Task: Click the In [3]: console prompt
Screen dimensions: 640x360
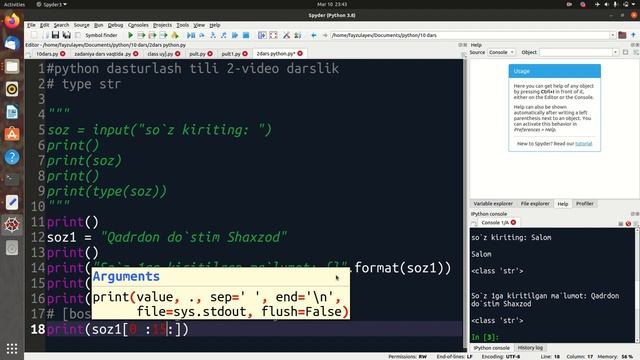Action: (x=485, y=337)
